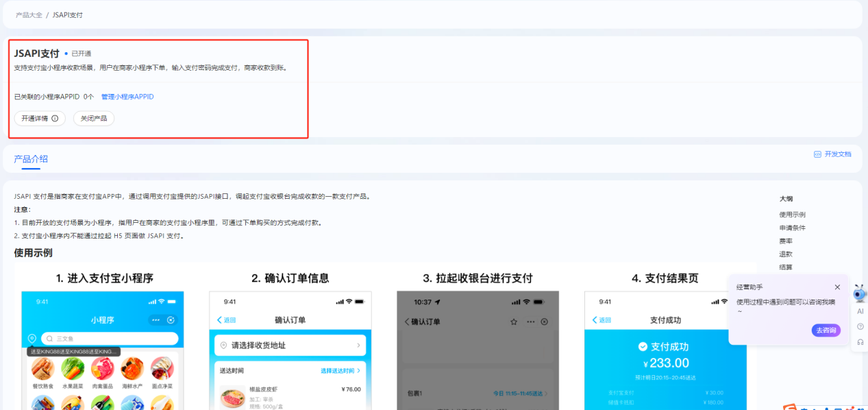Viewport: 868px width, 410px height.
Task: Click the Ant mascot assistant icon
Action: coord(858,293)
